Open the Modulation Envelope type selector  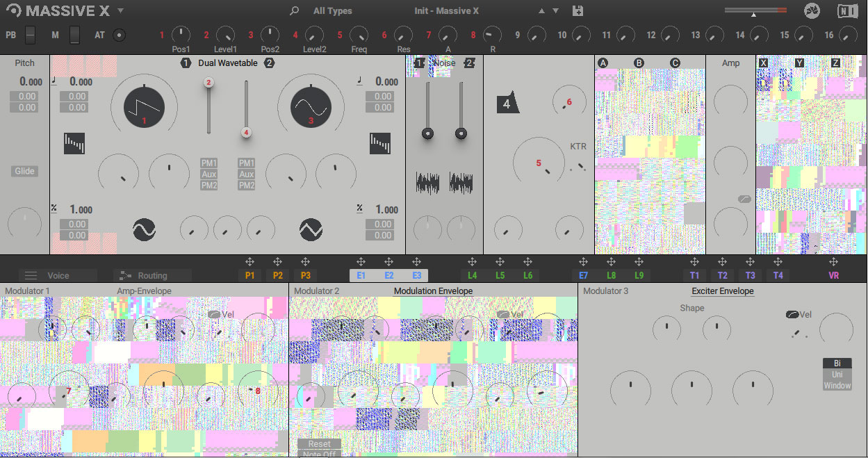click(433, 291)
